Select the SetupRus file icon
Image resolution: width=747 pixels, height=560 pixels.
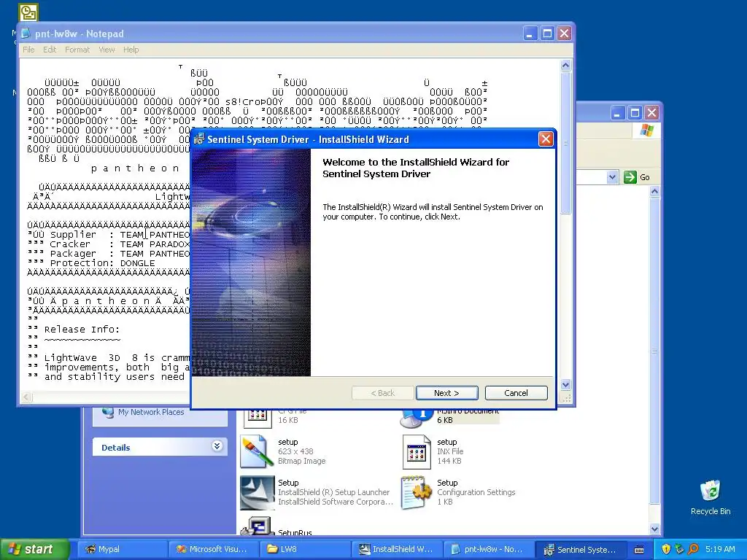pyautogui.click(x=258, y=526)
